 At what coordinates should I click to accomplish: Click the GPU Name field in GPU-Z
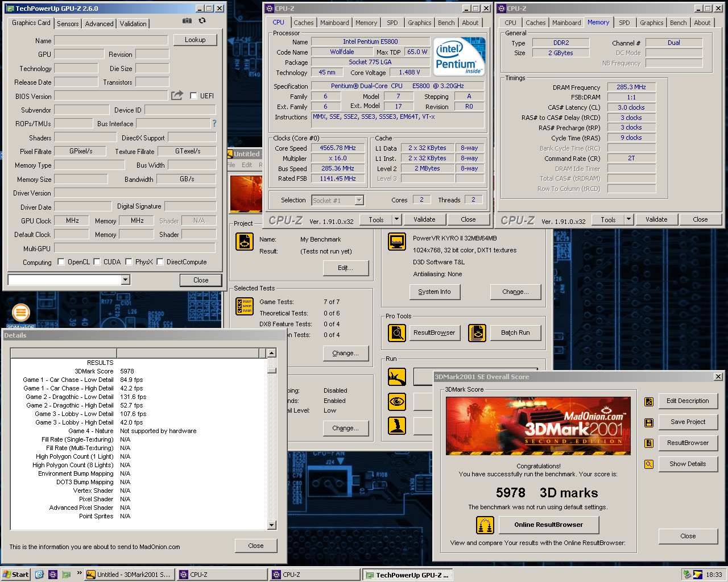tap(111, 40)
